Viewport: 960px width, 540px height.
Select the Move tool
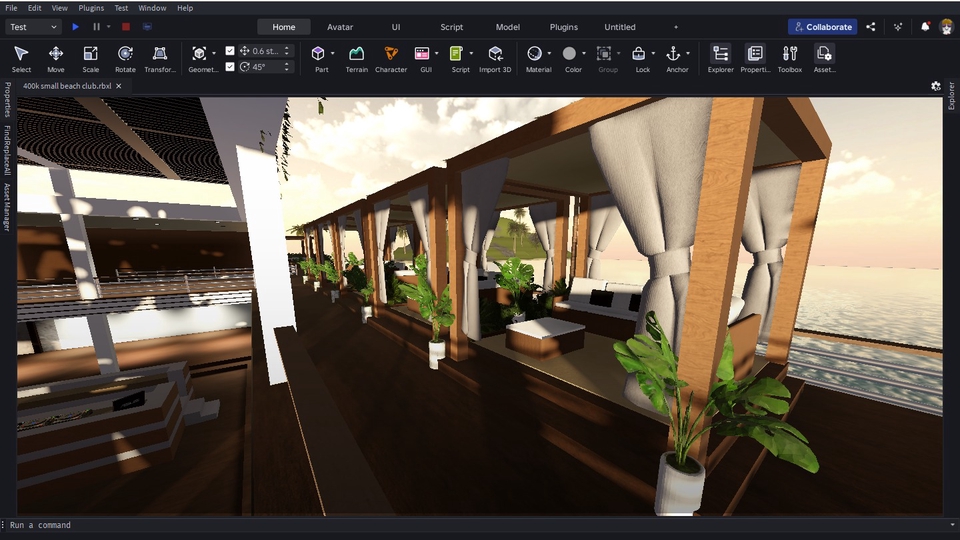pyautogui.click(x=56, y=58)
